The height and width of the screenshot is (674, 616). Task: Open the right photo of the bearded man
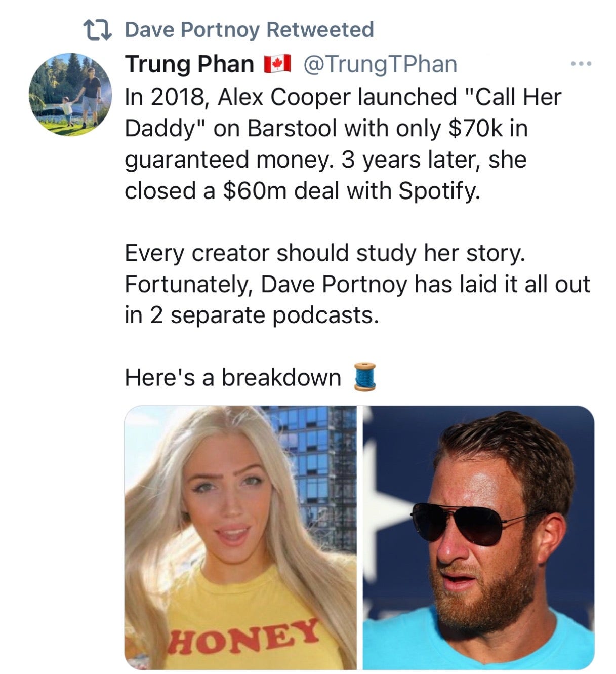[478, 537]
